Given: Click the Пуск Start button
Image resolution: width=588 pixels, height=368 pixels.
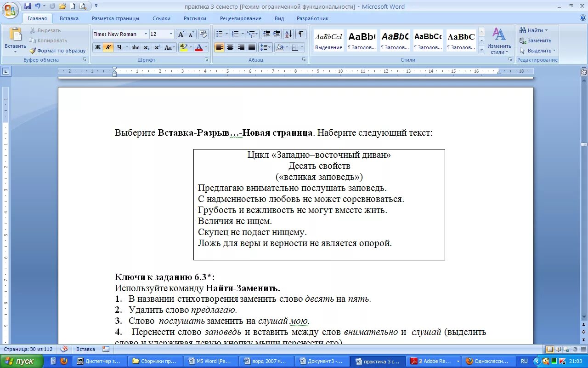Looking at the screenshot, I should click(x=21, y=361).
